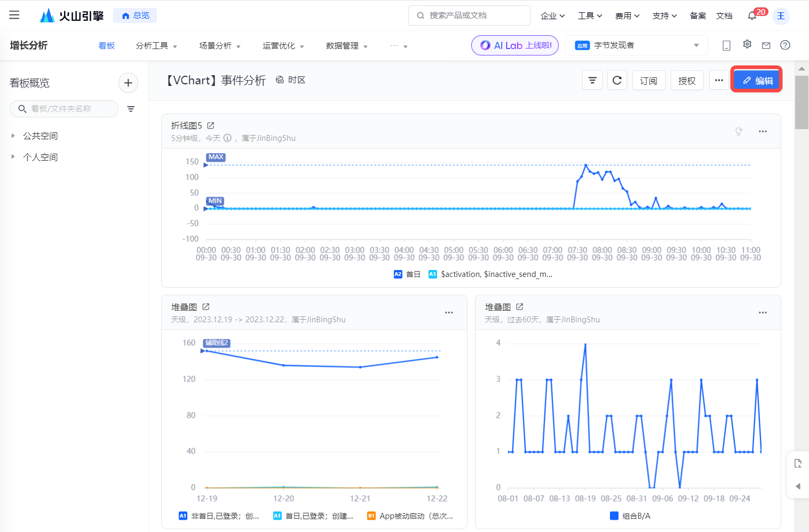This screenshot has height=532, width=809.
Task: Open the 运营优化 menu
Action: click(283, 46)
